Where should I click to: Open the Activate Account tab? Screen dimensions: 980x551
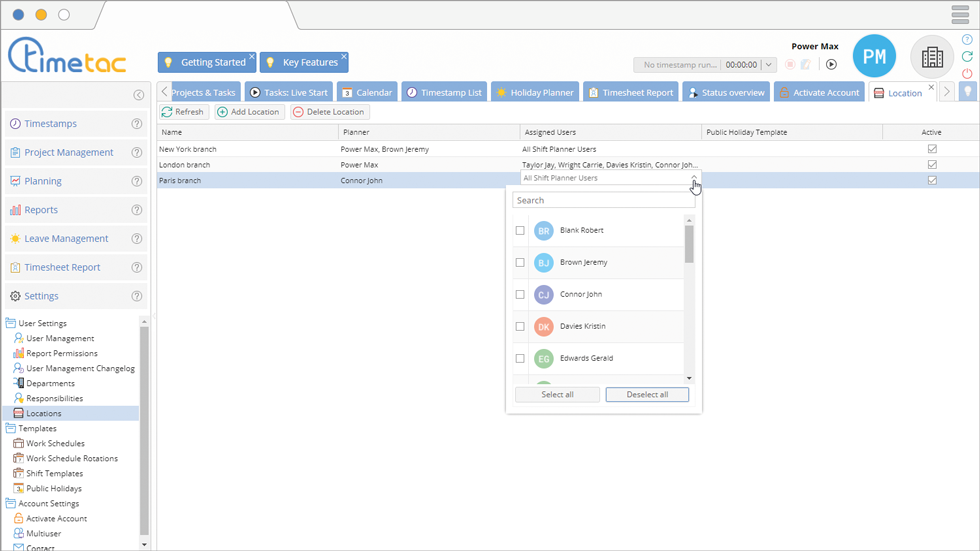click(x=819, y=92)
